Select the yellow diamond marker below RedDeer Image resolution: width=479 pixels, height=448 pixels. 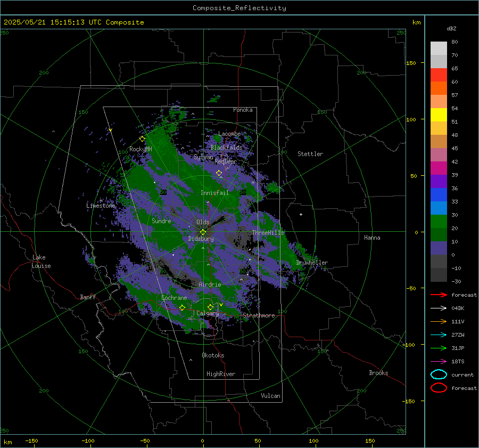pyautogui.click(x=219, y=173)
